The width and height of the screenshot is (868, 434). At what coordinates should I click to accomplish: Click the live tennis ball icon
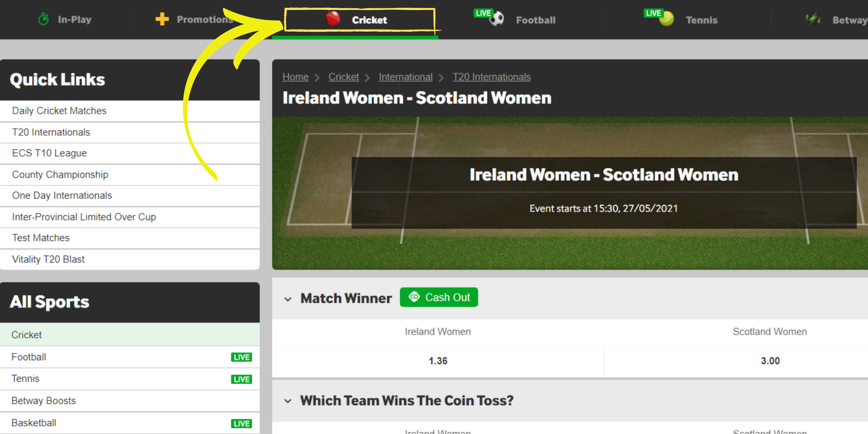(x=666, y=19)
